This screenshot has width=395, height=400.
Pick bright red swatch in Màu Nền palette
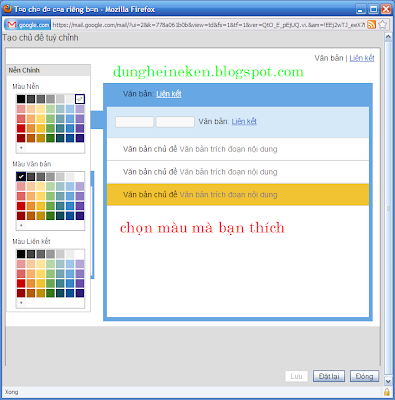(21, 128)
